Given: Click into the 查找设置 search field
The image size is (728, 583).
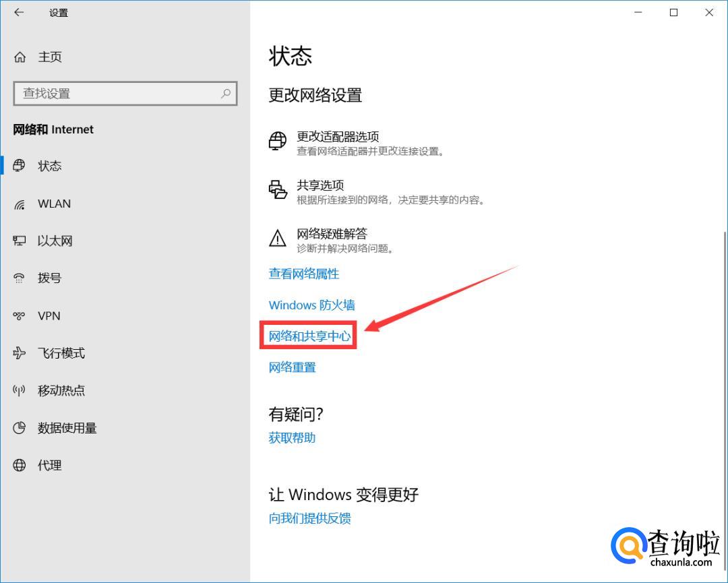Looking at the screenshot, I should pyautogui.click(x=125, y=93).
